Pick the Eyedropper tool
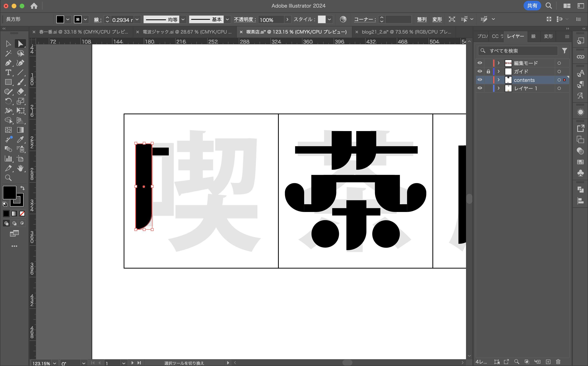 pos(20,139)
